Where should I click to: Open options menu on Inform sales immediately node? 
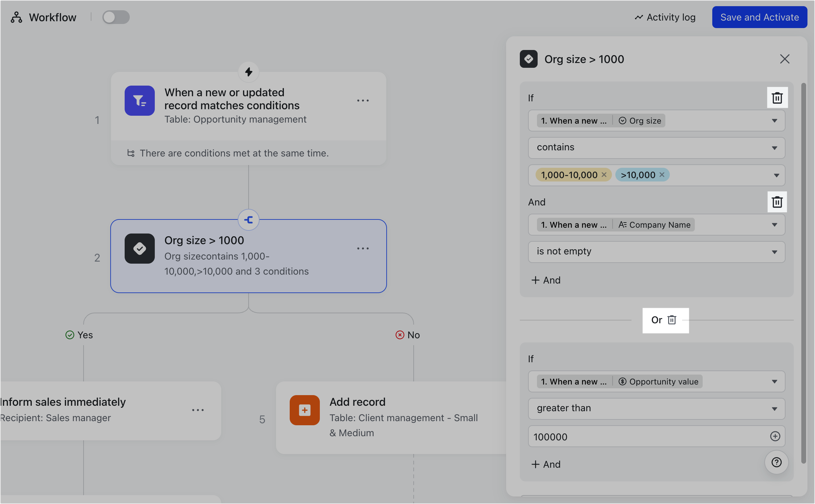(x=198, y=409)
